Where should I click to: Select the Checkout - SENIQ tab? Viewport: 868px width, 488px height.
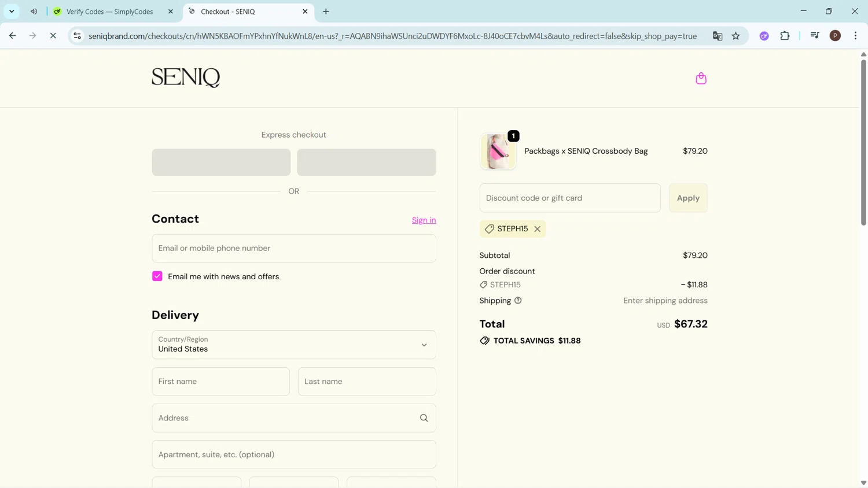click(x=249, y=12)
